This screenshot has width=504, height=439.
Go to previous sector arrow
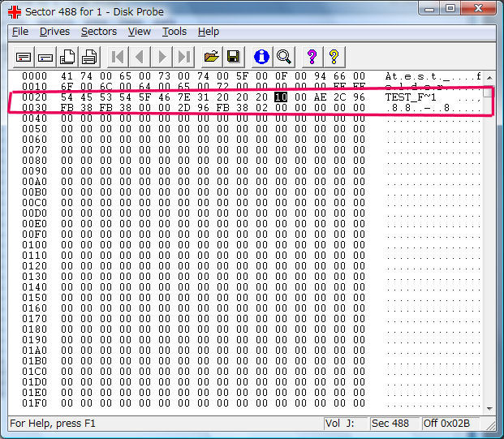click(140, 57)
